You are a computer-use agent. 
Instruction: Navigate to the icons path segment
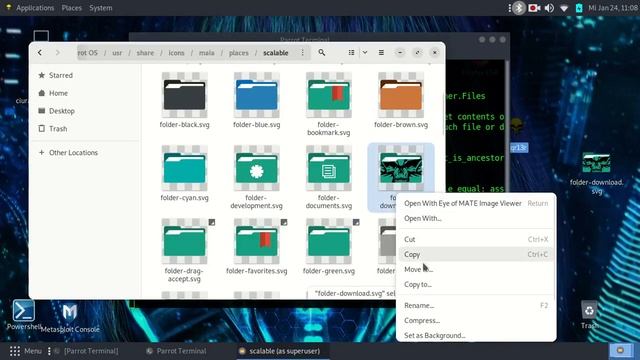click(176, 53)
